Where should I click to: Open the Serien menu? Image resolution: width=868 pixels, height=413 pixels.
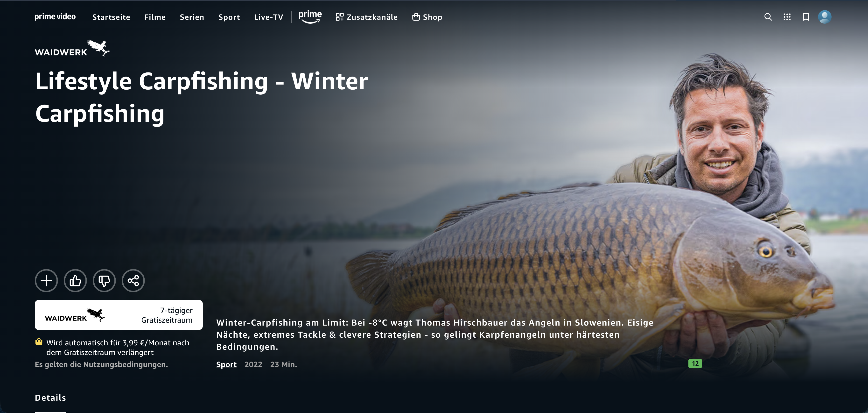pyautogui.click(x=192, y=17)
